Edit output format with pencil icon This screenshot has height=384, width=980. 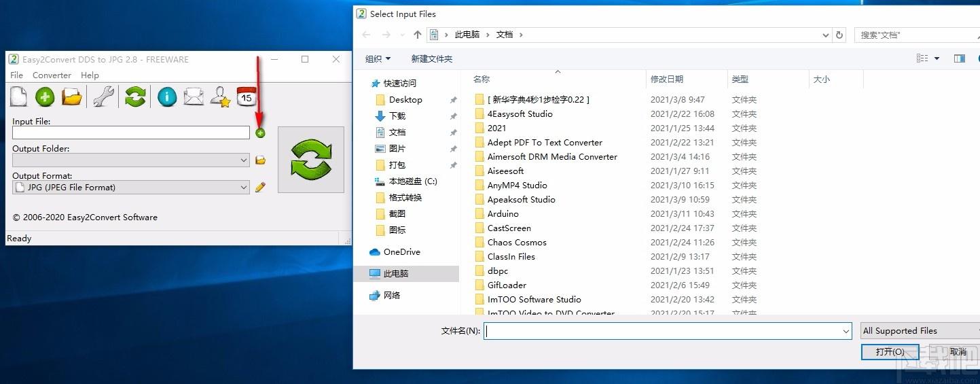pyautogui.click(x=260, y=187)
